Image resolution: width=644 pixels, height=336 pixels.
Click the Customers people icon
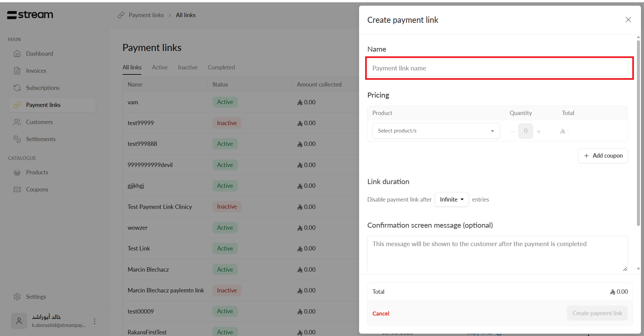pos(17,122)
